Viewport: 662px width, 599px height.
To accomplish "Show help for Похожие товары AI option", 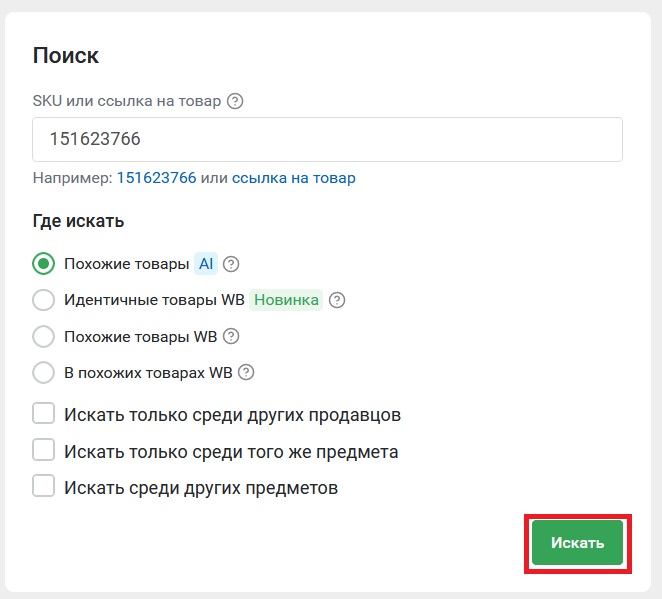I will point(231,264).
